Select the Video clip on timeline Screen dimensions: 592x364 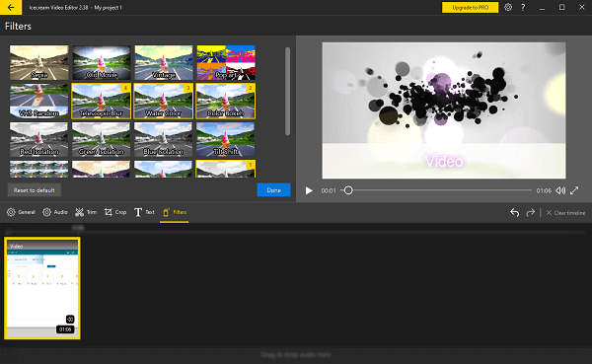pyautogui.click(x=42, y=288)
